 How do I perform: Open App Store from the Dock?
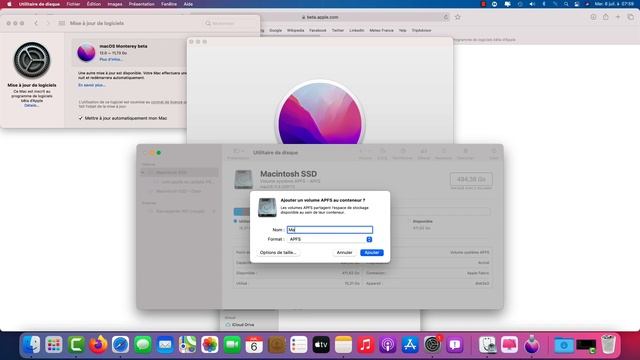410,345
